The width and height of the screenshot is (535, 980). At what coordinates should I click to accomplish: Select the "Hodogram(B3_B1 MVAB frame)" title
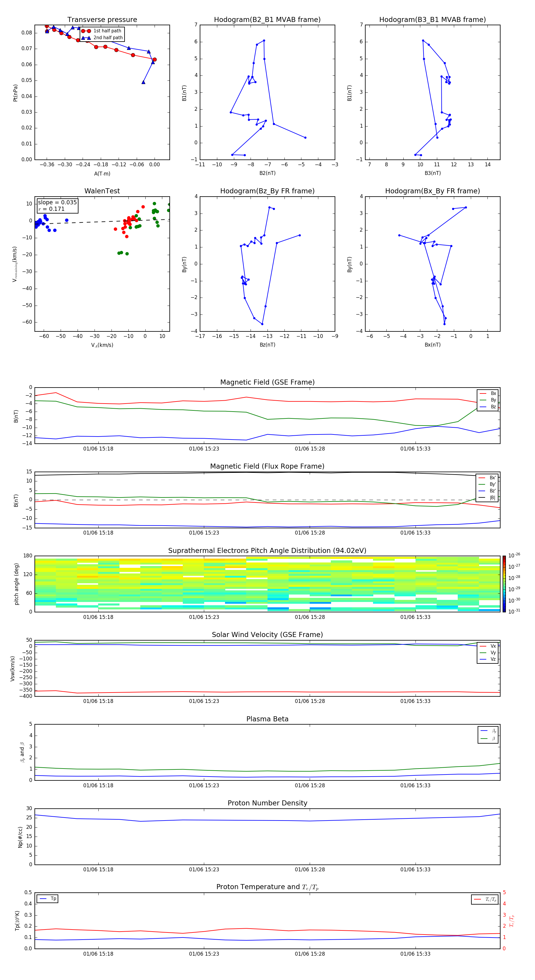pyautogui.click(x=432, y=19)
